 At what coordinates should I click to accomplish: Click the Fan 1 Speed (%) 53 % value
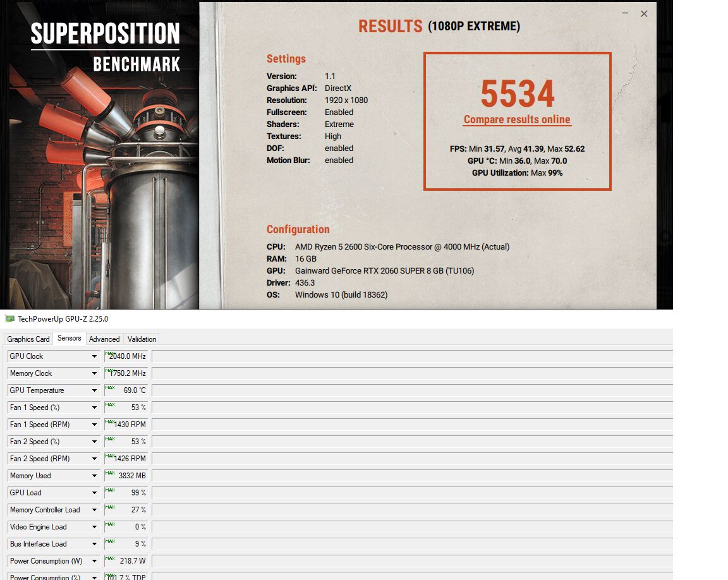point(126,408)
